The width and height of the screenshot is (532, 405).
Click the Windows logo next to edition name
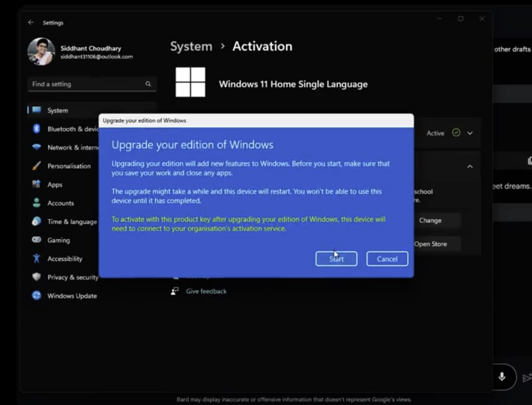click(190, 82)
